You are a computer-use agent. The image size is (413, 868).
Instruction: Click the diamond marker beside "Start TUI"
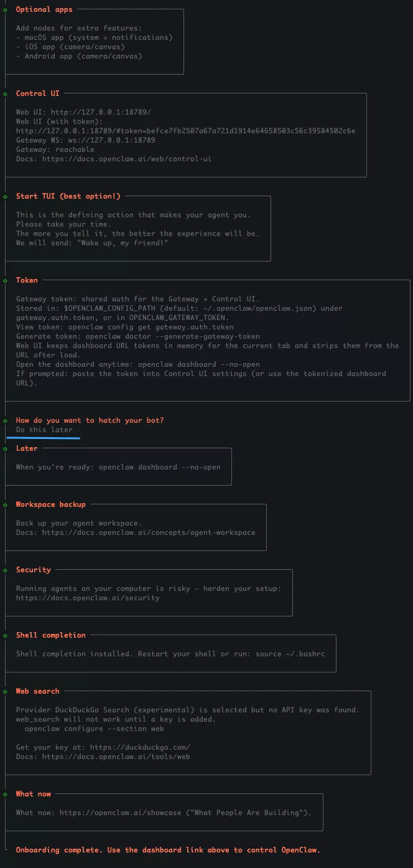(x=6, y=196)
